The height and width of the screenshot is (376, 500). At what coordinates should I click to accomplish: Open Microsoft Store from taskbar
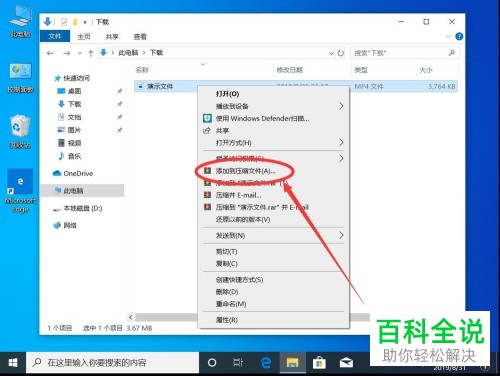coord(319,362)
